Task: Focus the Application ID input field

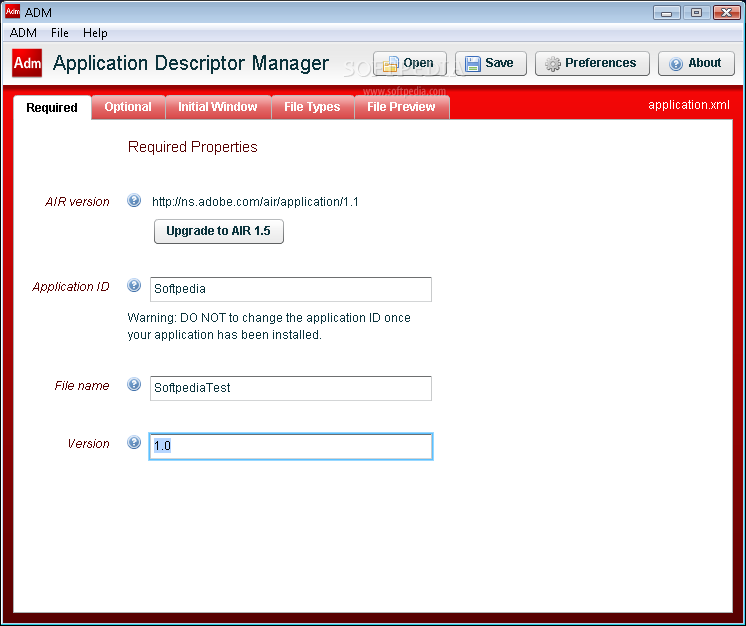Action: pos(291,289)
